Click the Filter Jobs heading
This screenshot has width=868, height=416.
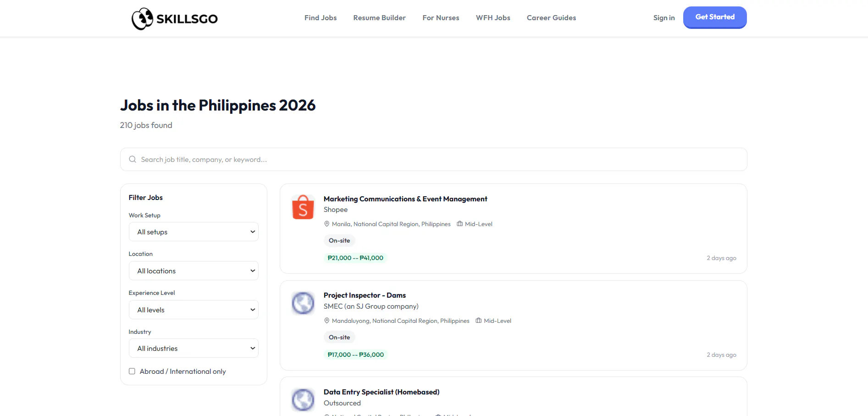click(146, 198)
